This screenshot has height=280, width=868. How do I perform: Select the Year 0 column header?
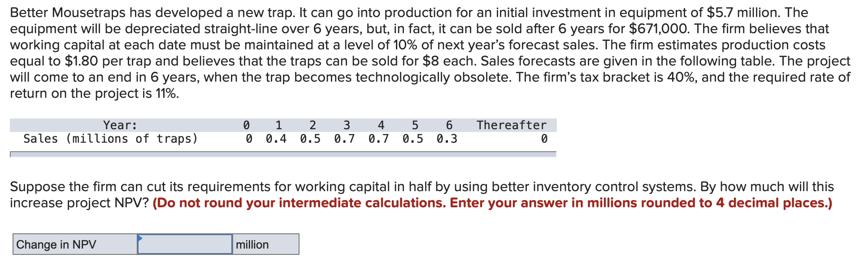coord(246,125)
